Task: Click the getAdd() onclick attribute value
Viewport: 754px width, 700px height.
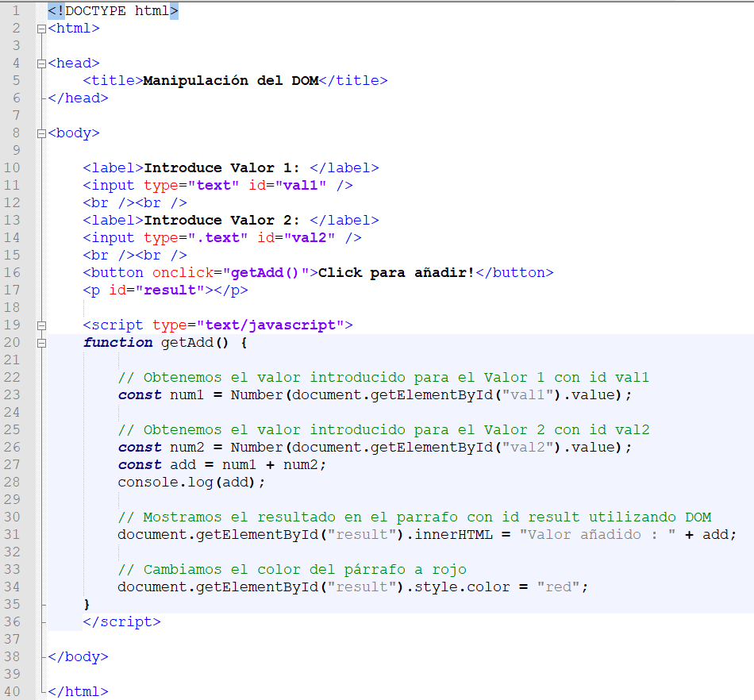Action: (265, 273)
